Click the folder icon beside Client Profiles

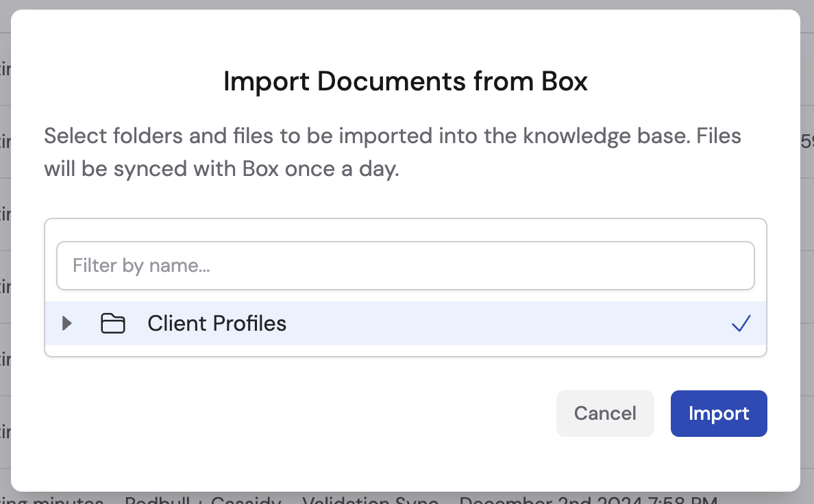click(113, 323)
